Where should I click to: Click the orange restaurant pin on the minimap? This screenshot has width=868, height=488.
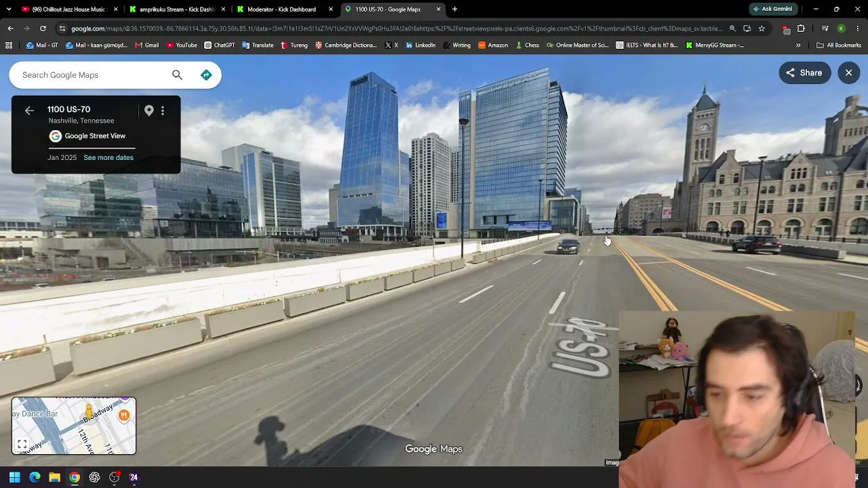[x=123, y=415]
